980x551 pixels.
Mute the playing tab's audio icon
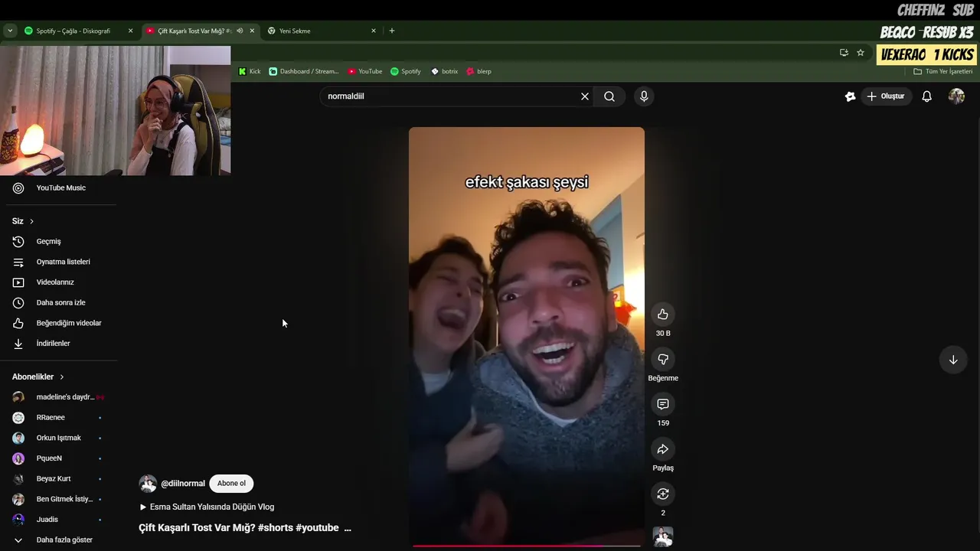coord(240,31)
